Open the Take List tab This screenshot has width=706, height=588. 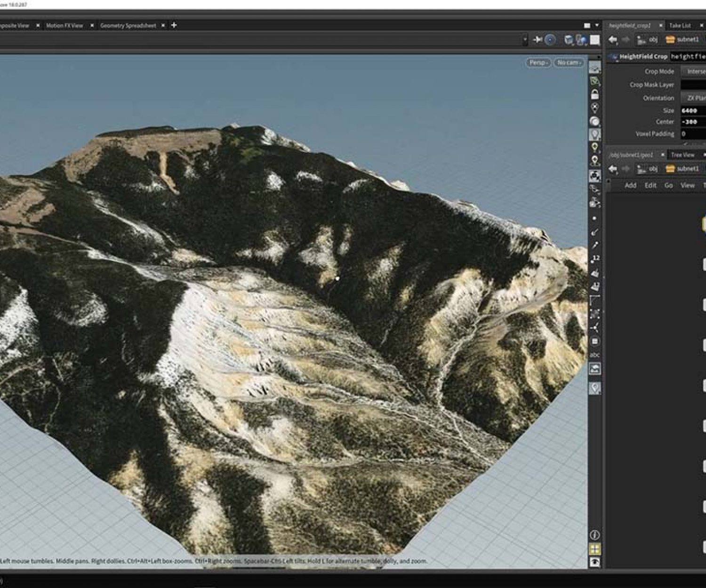pyautogui.click(x=680, y=25)
